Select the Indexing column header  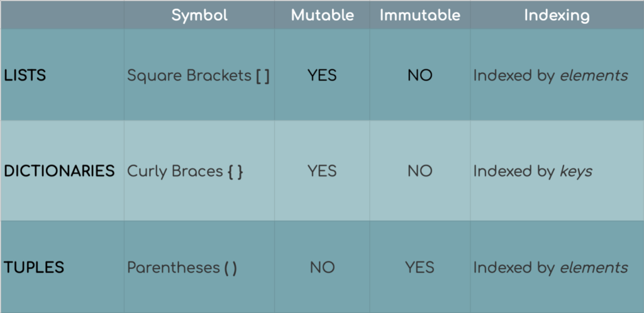(557, 15)
